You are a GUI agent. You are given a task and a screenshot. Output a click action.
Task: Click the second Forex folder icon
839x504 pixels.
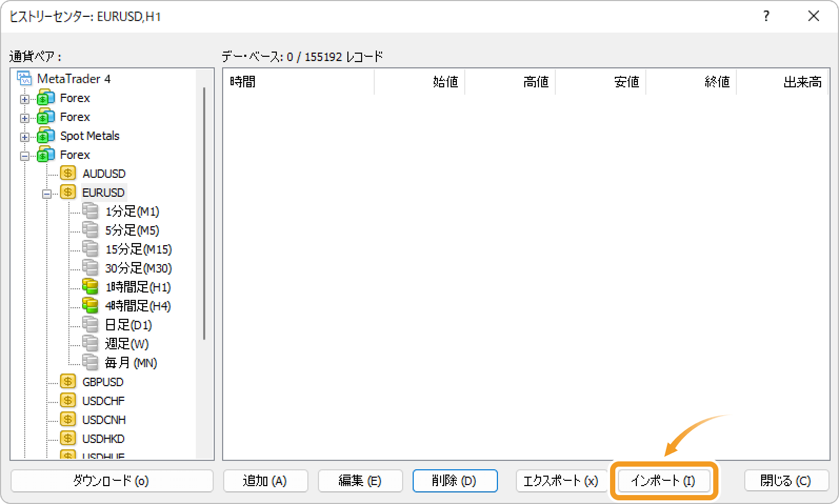coord(46,117)
